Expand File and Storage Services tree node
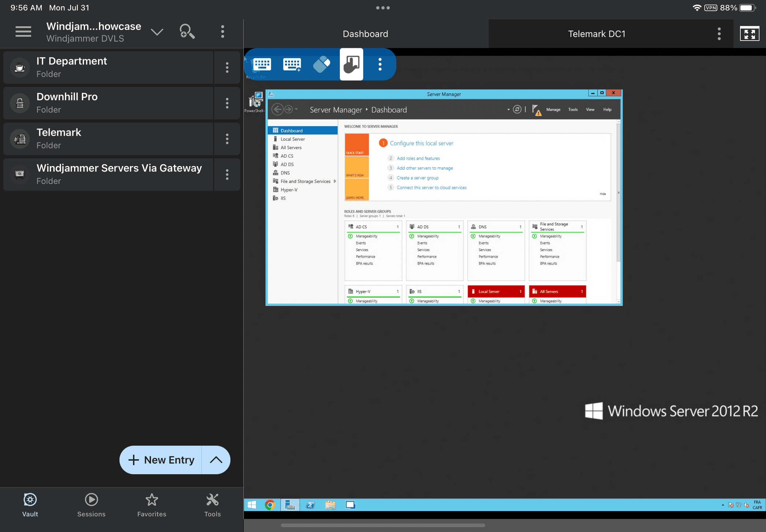 [335, 181]
